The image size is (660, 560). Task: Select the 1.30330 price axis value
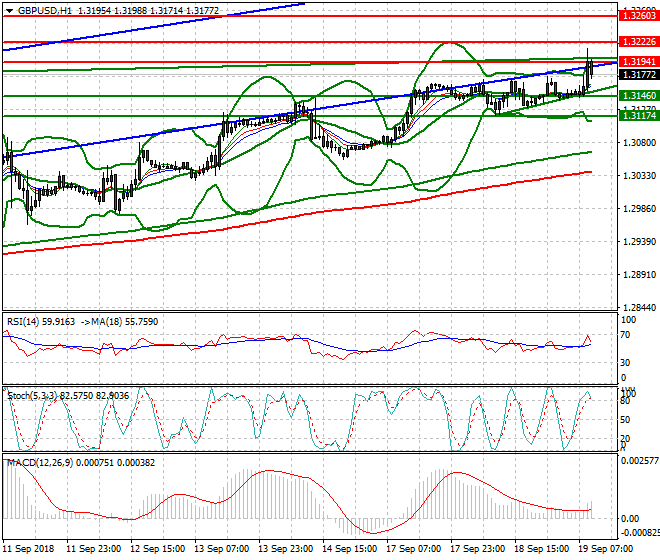(x=639, y=176)
